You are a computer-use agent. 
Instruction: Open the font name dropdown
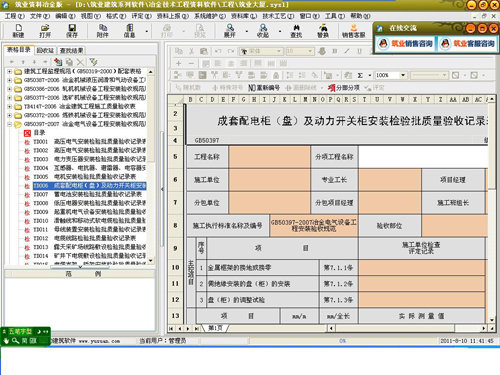[279, 51]
